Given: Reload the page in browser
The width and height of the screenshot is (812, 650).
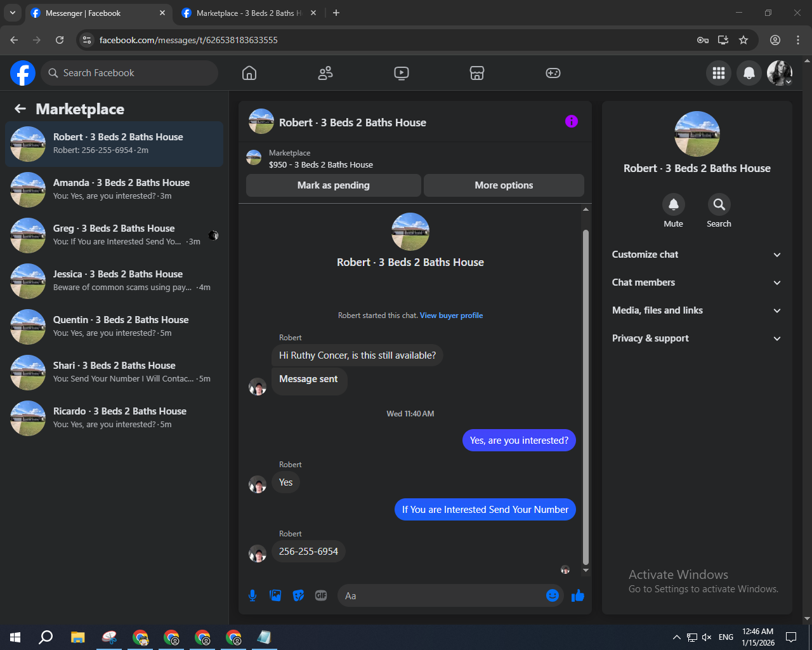Looking at the screenshot, I should [x=60, y=40].
